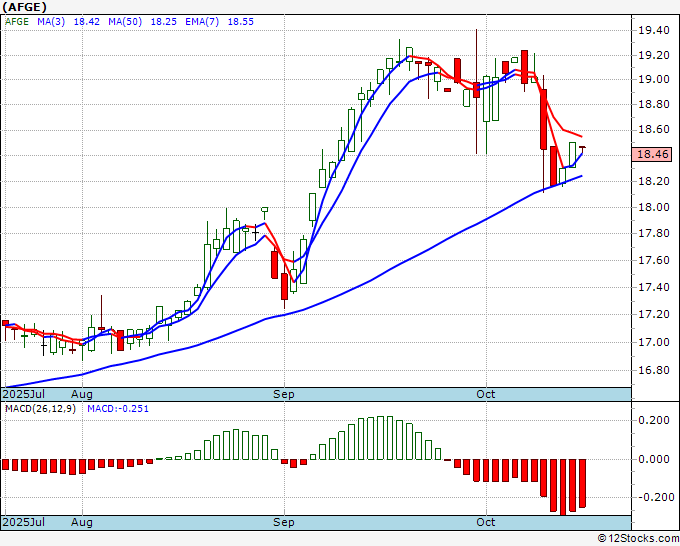Click the MACD:-0.251 value label
This screenshot has width=680, height=546.
point(118,409)
